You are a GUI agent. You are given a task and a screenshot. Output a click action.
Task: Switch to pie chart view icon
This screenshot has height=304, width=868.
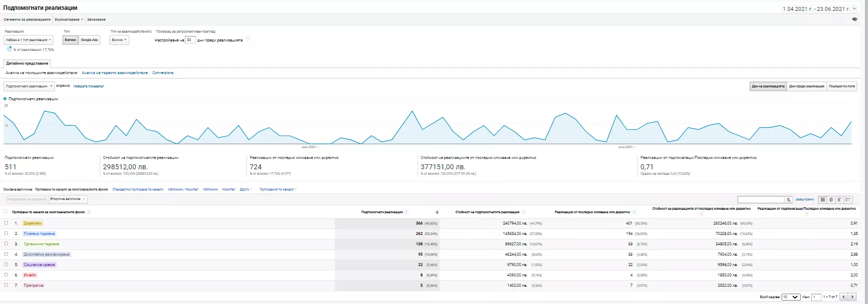click(831, 200)
